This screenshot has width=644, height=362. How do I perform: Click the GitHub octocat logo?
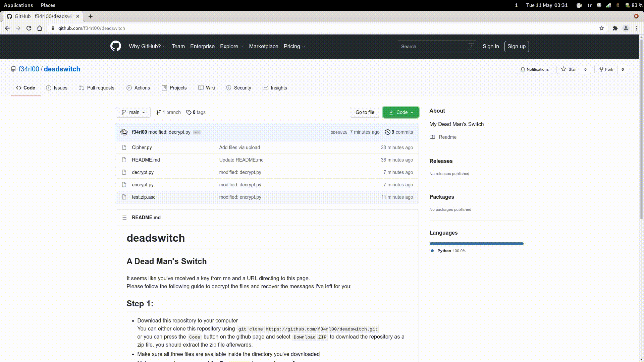(115, 46)
